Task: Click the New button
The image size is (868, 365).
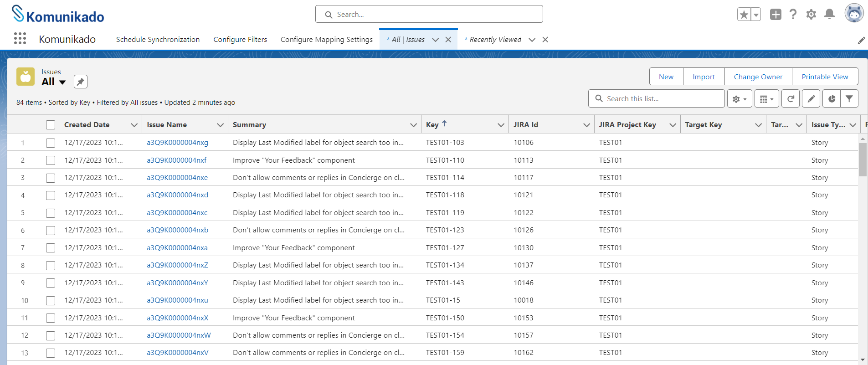Action: (x=666, y=77)
